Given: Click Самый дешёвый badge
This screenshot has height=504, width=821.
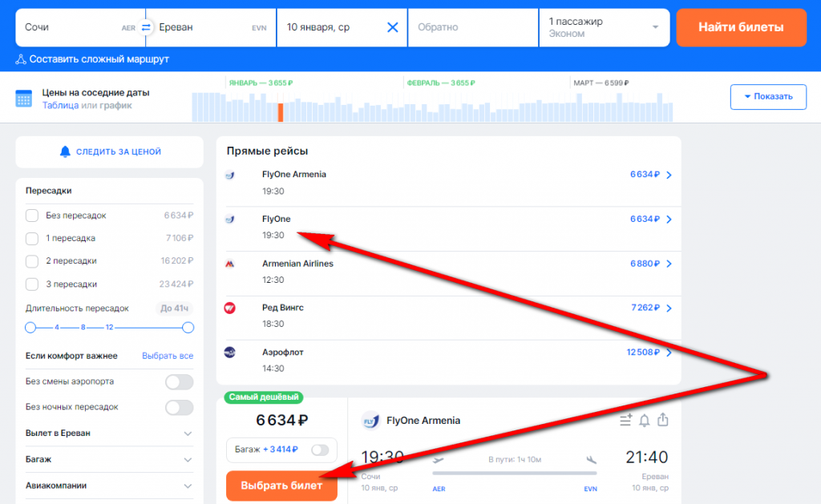Looking at the screenshot, I should coord(263,397).
